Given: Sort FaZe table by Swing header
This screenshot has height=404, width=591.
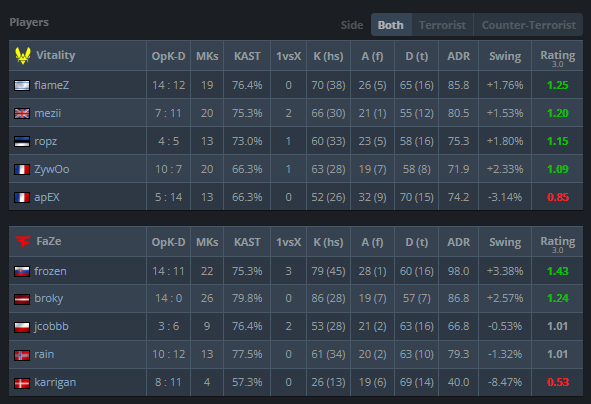Looking at the screenshot, I should (505, 242).
